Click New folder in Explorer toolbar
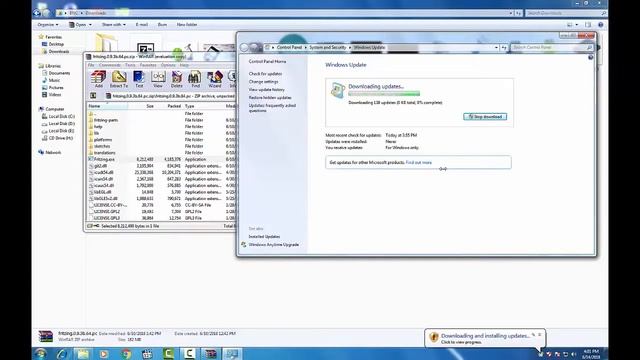Image resolution: width=640 pixels, height=360 pixels. [x=187, y=25]
